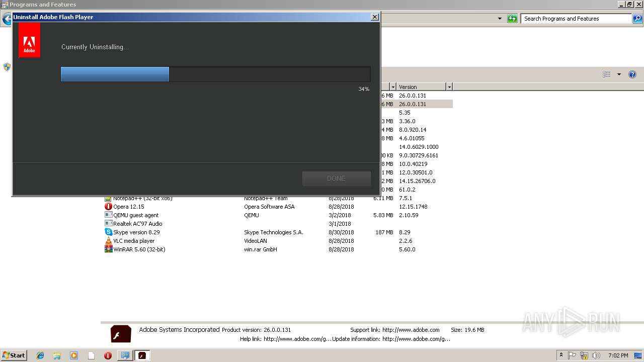Click the Action Center flag tray icon
Screen dimensions: 644x362
572,355
